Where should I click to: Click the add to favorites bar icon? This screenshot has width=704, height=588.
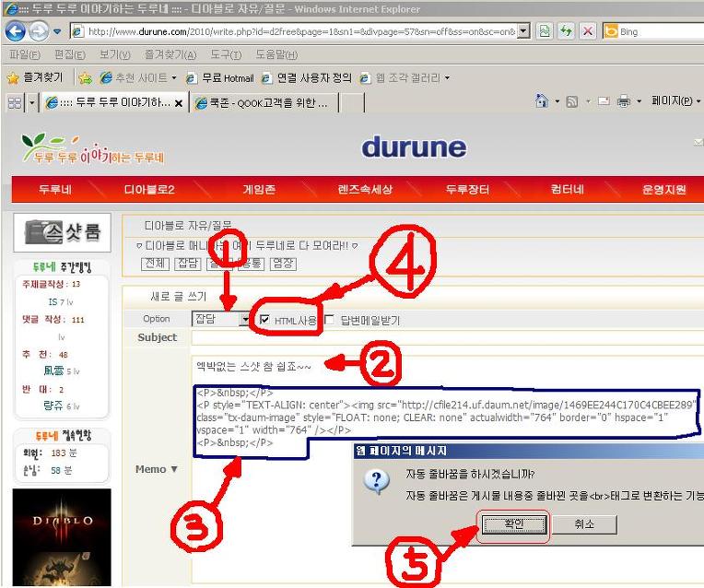click(x=85, y=78)
